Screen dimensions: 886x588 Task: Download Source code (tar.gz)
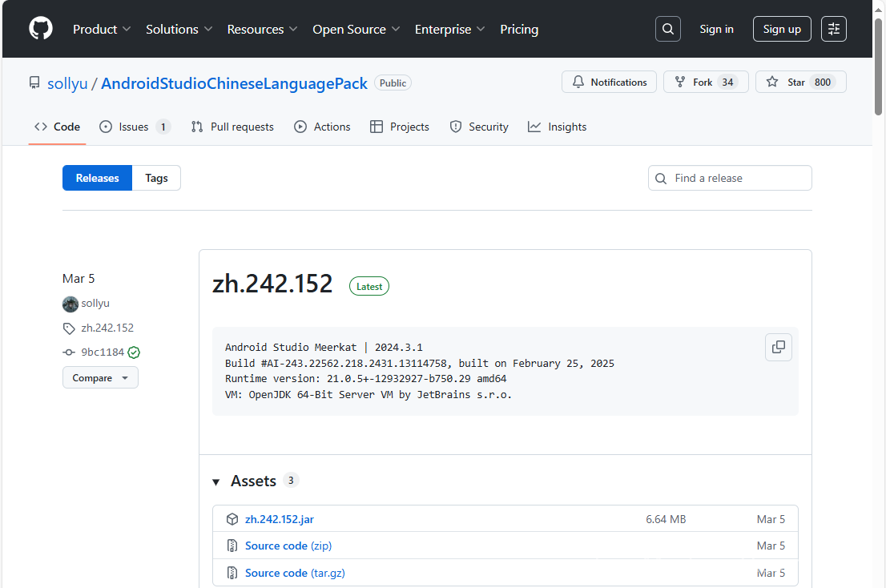click(295, 573)
